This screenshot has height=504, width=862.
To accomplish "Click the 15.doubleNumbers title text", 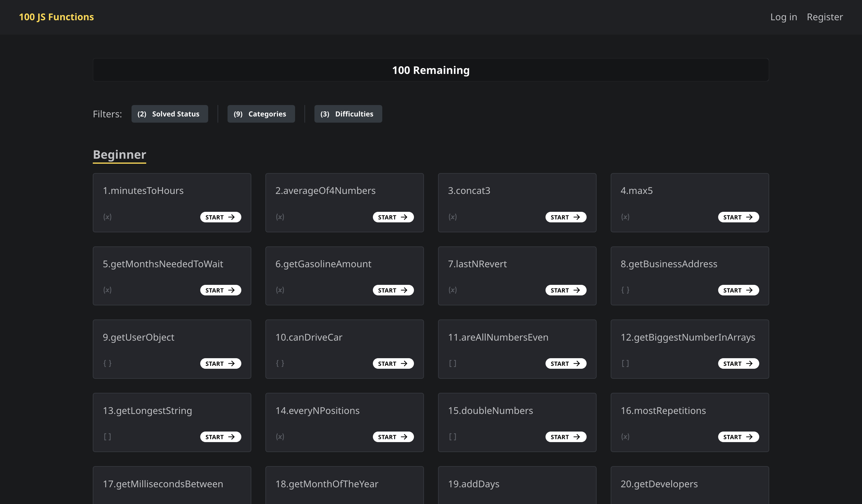I will pyautogui.click(x=491, y=410).
